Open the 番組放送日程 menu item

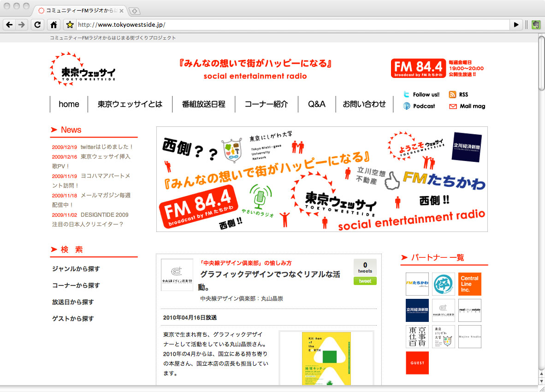204,104
